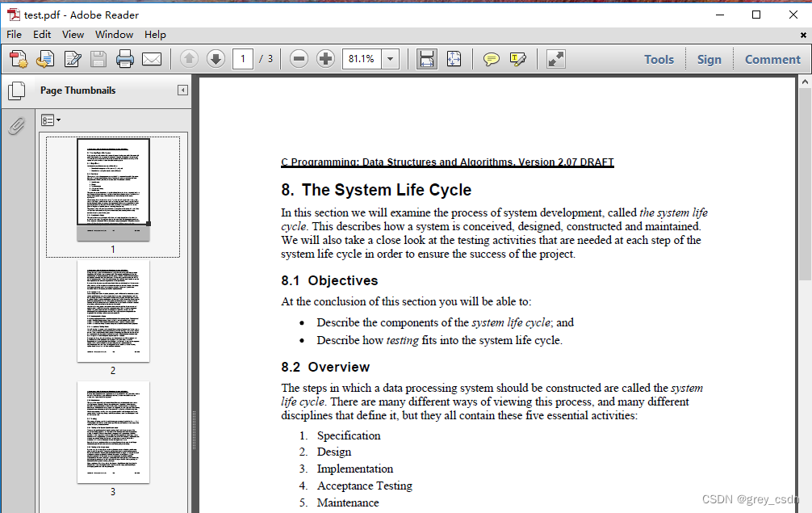Zoom in with the plus control
812x513 pixels.
coord(325,58)
